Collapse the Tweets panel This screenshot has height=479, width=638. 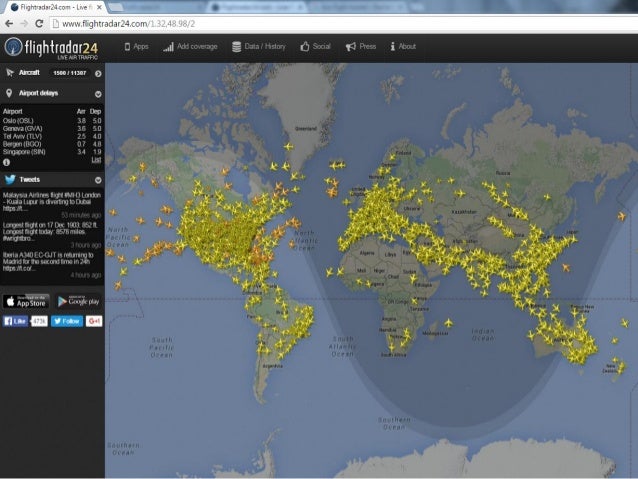tap(98, 180)
